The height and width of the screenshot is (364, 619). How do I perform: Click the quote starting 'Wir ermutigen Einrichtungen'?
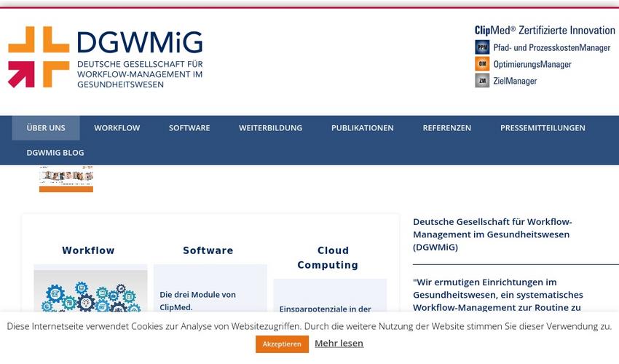(x=498, y=295)
